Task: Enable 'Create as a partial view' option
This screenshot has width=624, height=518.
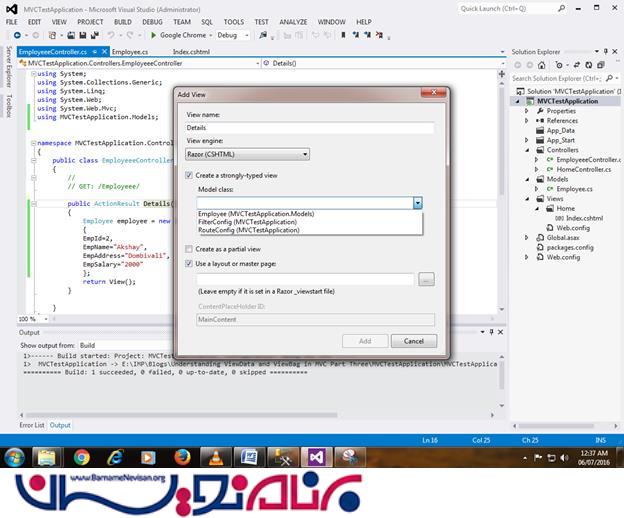Action: point(190,249)
